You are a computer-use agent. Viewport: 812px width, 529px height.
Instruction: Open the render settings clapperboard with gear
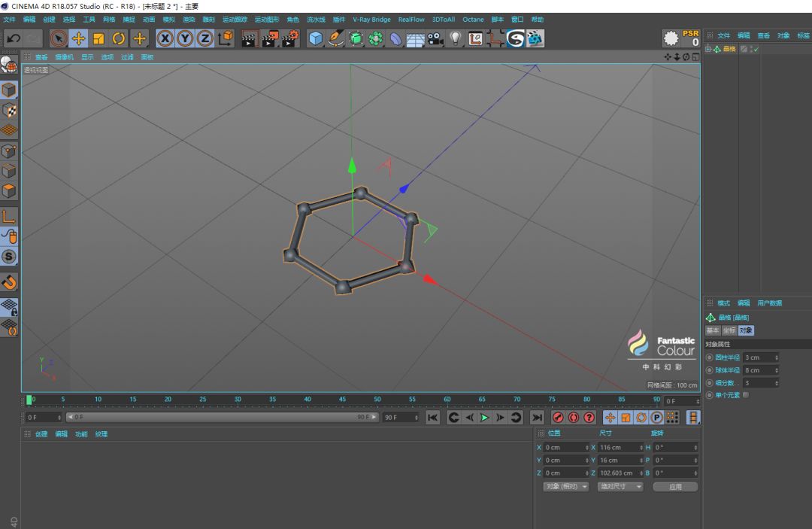tap(290, 38)
